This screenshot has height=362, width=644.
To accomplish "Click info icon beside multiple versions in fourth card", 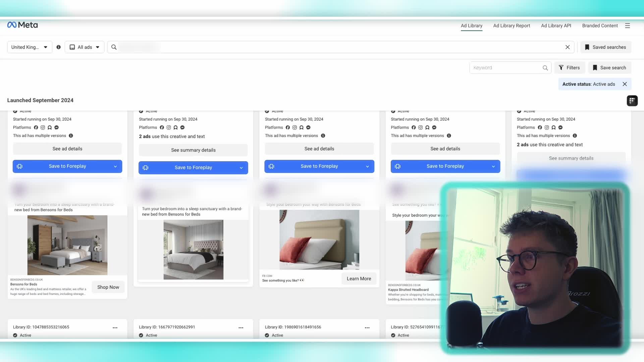I will [449, 136].
